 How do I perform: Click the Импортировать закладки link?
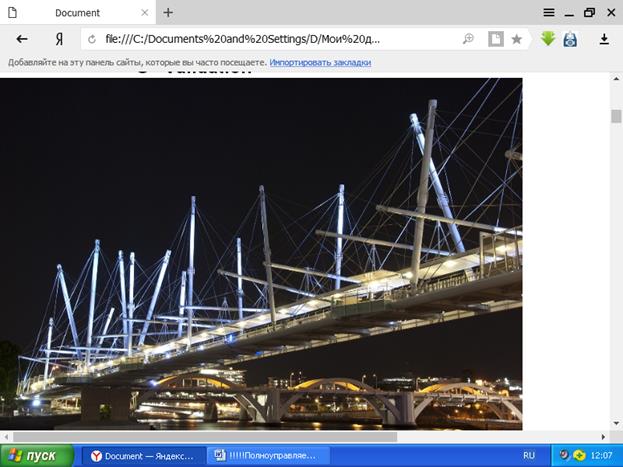[320, 62]
